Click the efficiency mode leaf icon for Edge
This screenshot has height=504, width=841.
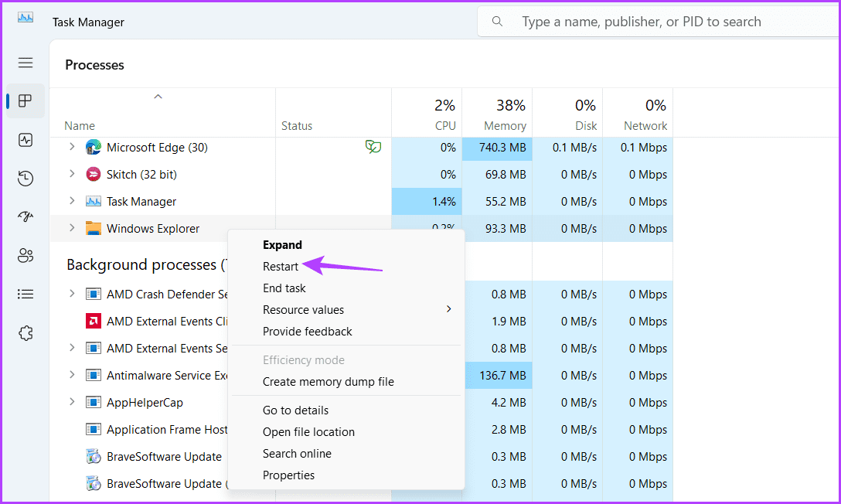click(373, 146)
